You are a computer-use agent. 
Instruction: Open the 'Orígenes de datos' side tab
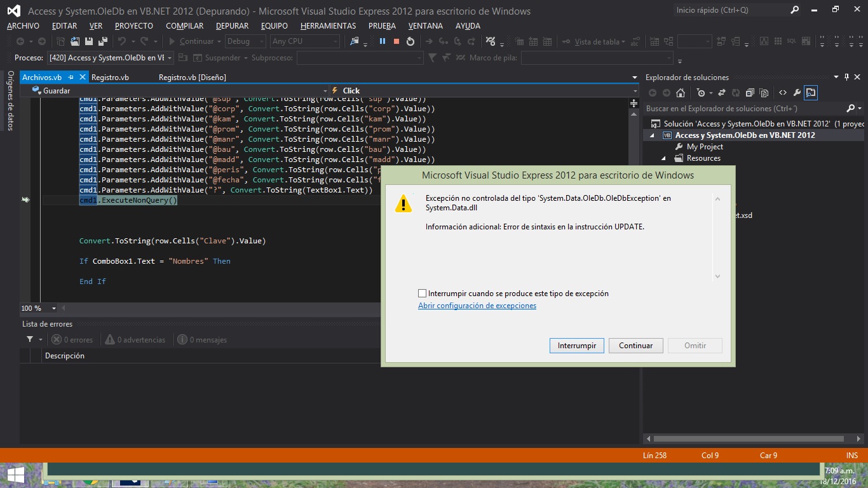(x=10, y=100)
